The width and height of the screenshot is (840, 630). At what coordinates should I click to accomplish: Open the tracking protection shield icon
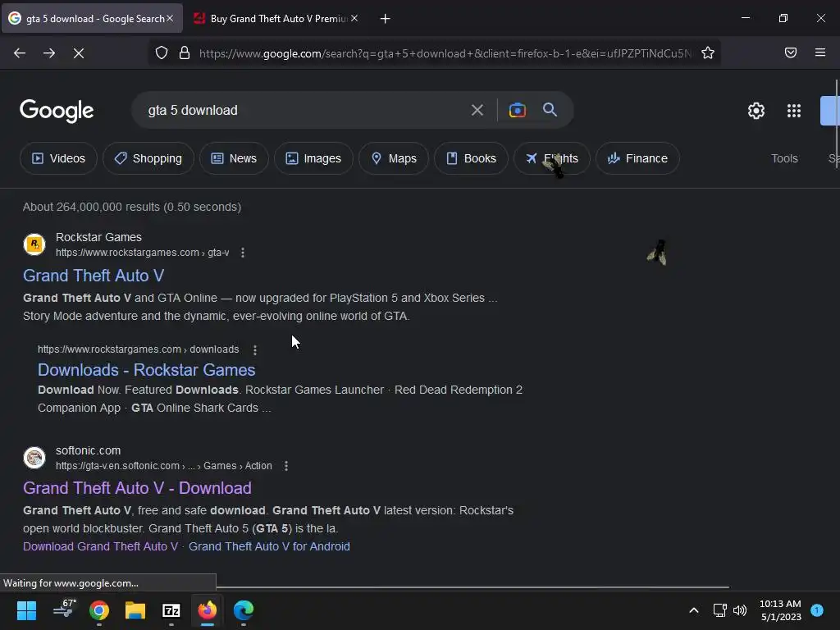click(162, 52)
